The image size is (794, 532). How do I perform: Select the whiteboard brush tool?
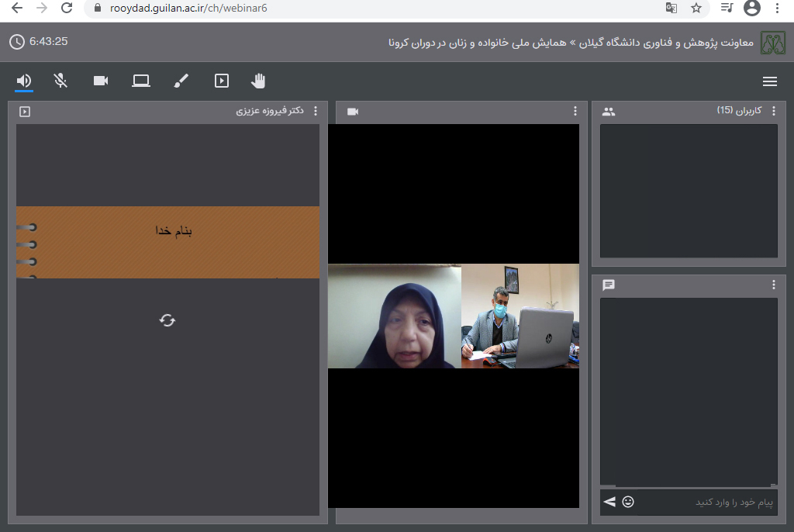181,81
